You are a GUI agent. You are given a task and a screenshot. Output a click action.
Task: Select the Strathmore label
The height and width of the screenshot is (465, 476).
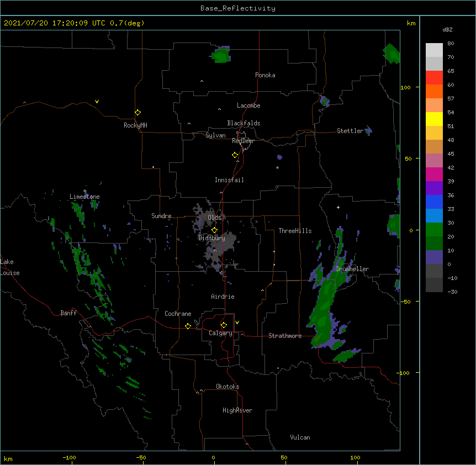tap(285, 336)
